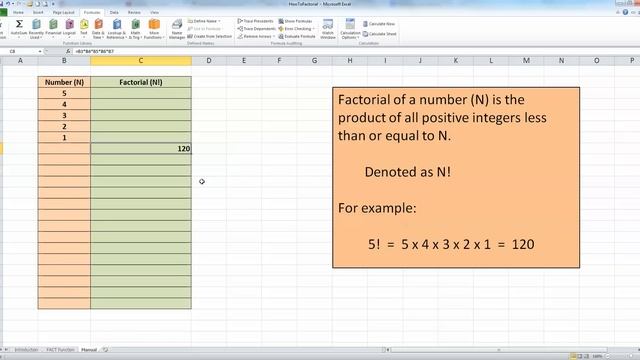Viewport: 640px width, 360px height.
Task: Switch to the Review ribbon tab
Action: coord(134,13)
